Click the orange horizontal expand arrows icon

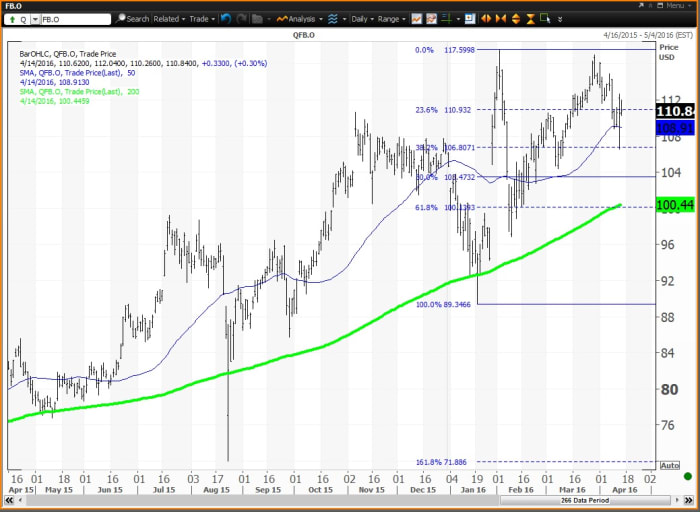click(486, 19)
